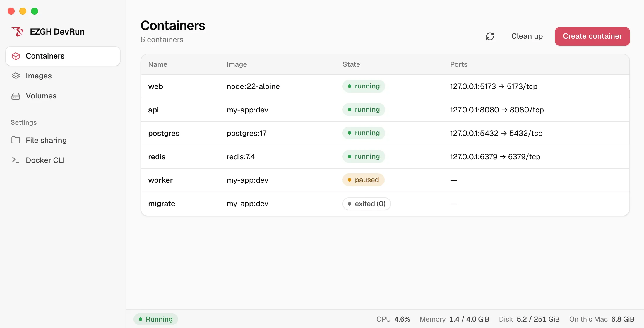Click port mapping 127.0.0.1:5432 → 5432/tcp
The image size is (644, 328).
[x=496, y=133]
